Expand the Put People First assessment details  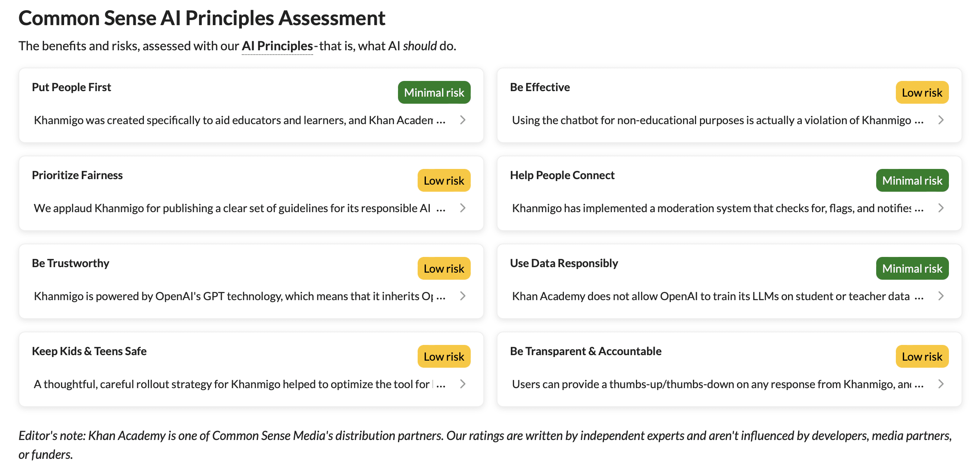tap(462, 120)
